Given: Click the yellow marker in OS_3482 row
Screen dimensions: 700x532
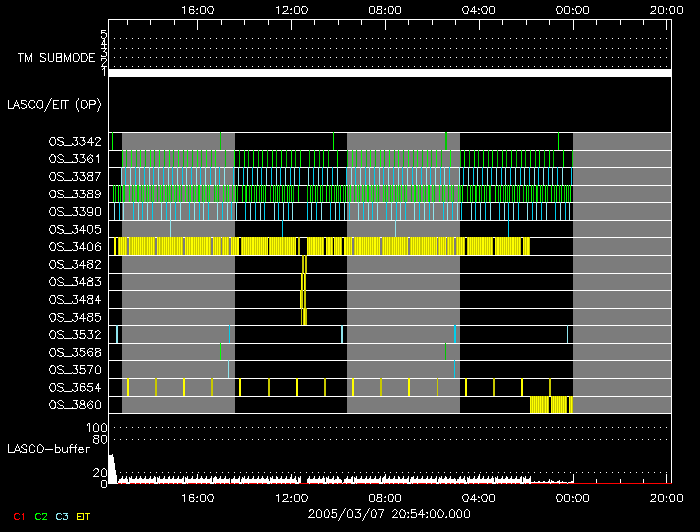Looking at the screenshot, I should (x=304, y=264).
